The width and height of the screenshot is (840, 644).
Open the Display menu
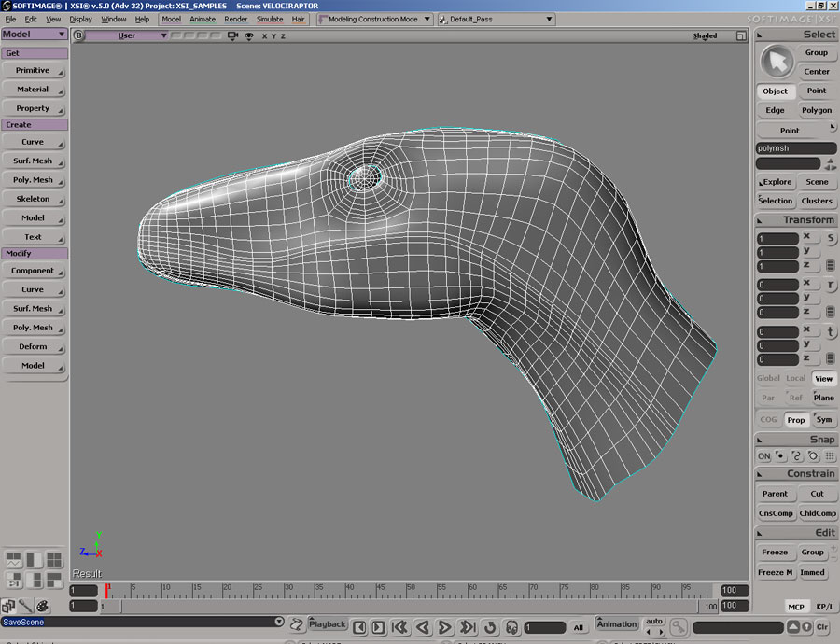coord(80,20)
